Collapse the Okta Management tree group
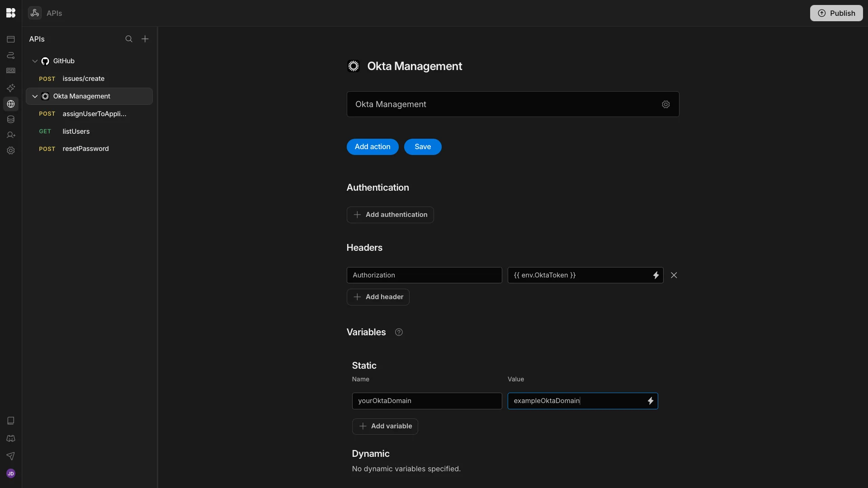Screen dimensions: 868x488 (x=35, y=96)
